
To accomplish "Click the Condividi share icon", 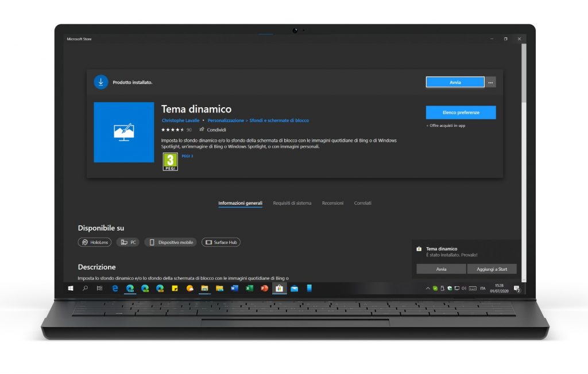I will point(202,130).
